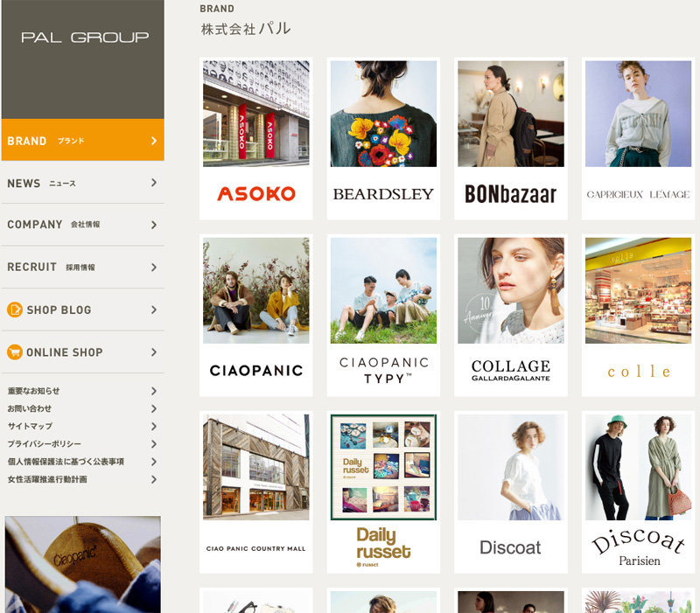Open the プライバシーポリシー link
This screenshot has height=613, width=700.
[x=45, y=444]
